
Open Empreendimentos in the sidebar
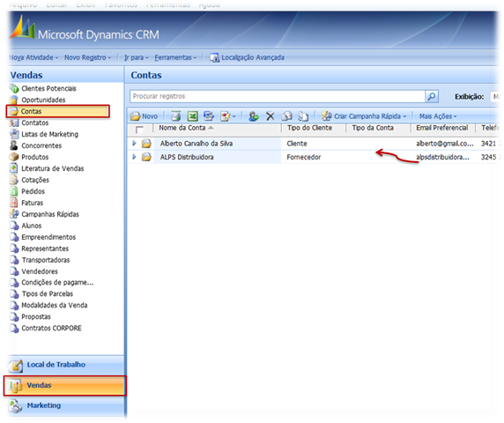click(x=48, y=237)
